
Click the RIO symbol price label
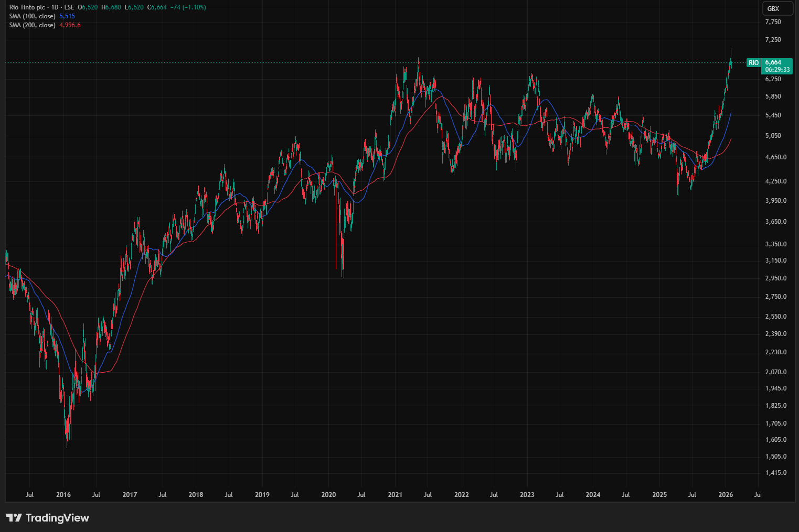click(x=753, y=63)
